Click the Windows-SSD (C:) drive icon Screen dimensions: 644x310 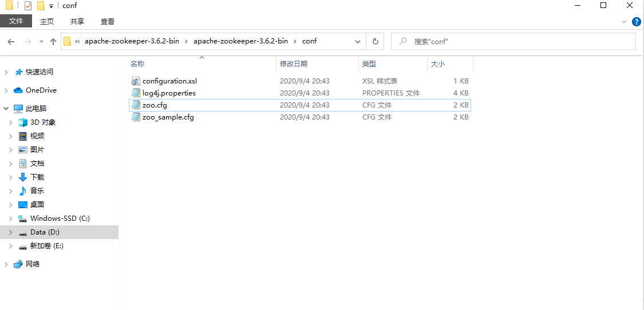click(22, 218)
